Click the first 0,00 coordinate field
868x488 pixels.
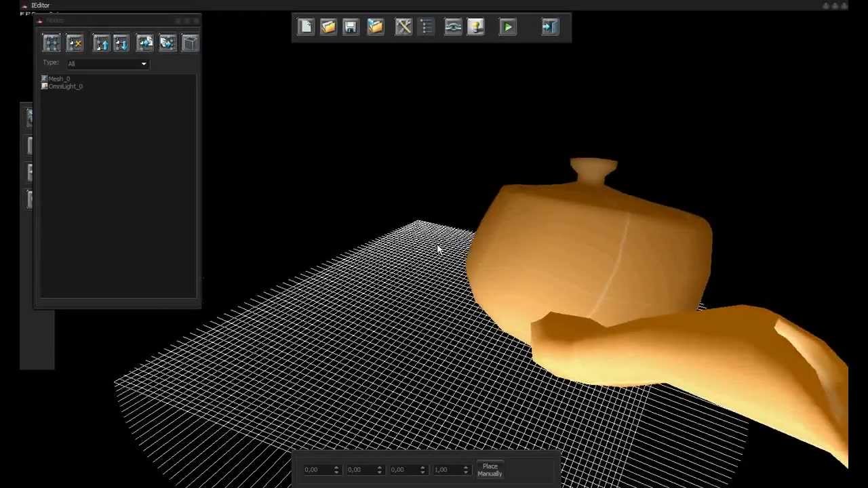pos(321,470)
